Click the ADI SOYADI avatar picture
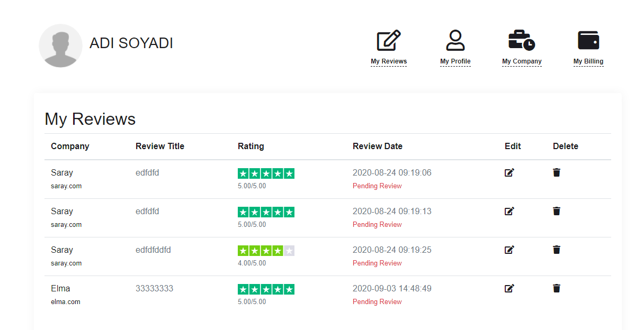644x330 pixels. (61, 46)
